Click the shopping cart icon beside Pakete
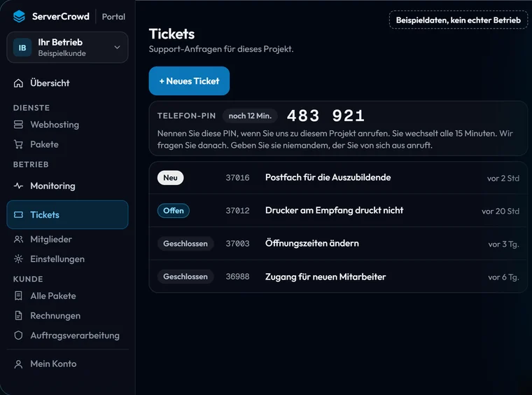Screen dimensions: 532x395 (18, 144)
